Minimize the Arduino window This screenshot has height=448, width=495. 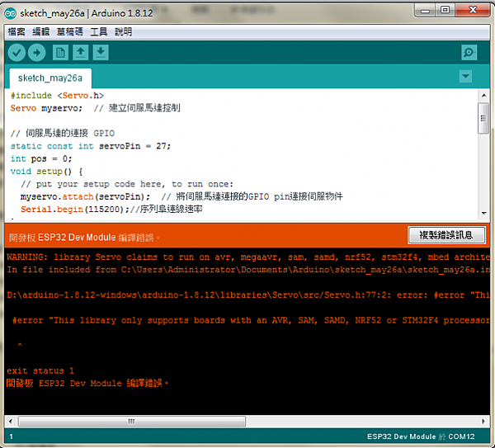coord(425,11)
